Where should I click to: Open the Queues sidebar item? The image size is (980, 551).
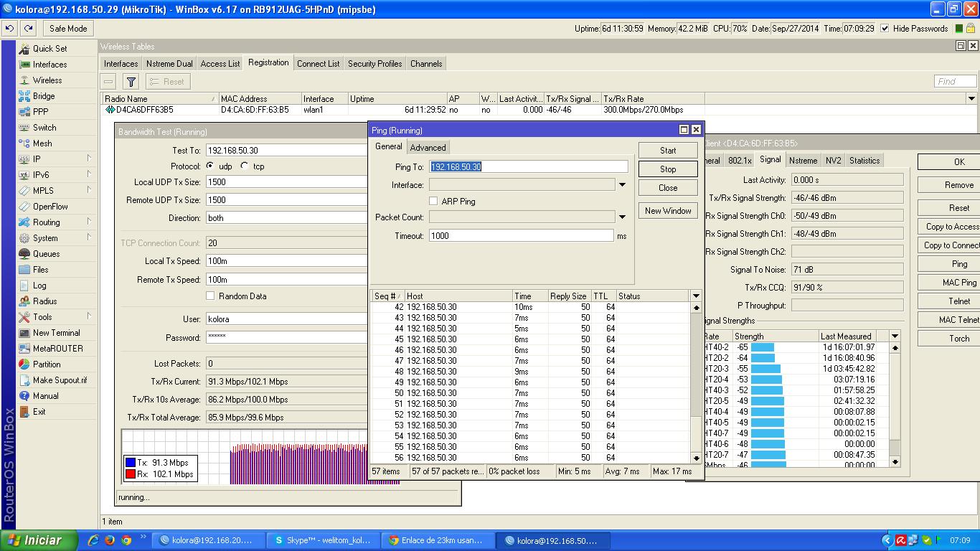click(46, 254)
